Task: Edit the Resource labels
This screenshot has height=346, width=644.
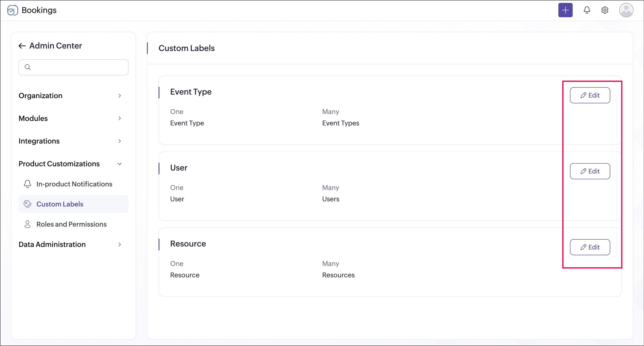Action: (590, 247)
